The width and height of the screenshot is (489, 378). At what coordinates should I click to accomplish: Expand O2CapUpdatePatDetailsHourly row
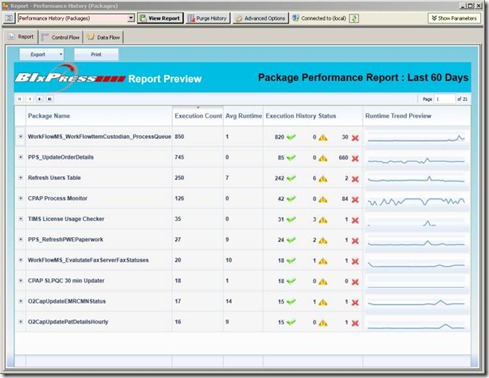tap(20, 322)
